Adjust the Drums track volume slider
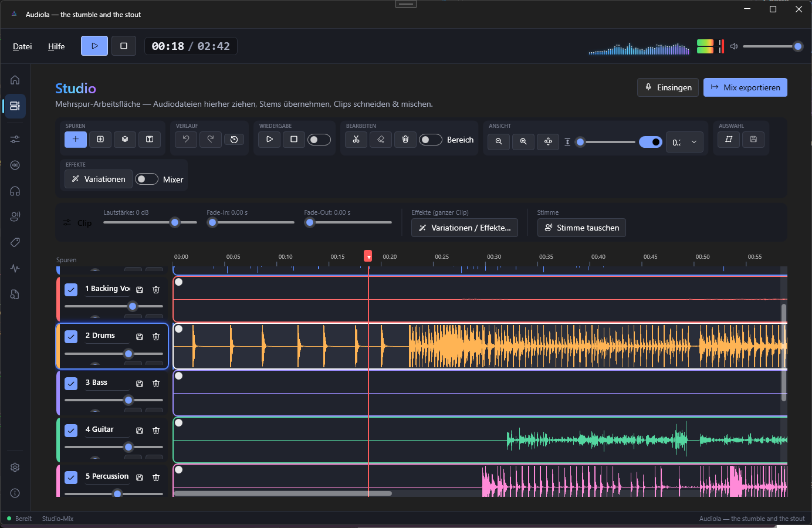The image size is (812, 528). pos(114,354)
